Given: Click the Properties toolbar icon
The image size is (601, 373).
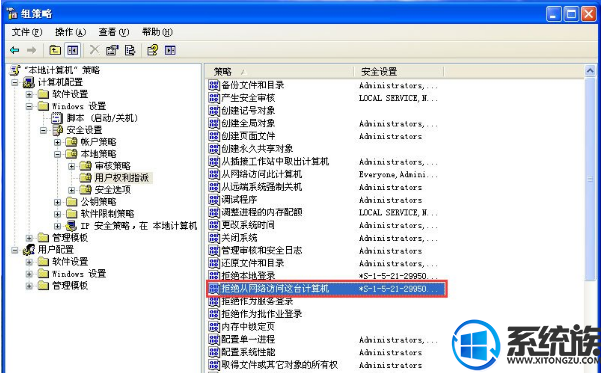Looking at the screenshot, I should pyautogui.click(x=112, y=50).
